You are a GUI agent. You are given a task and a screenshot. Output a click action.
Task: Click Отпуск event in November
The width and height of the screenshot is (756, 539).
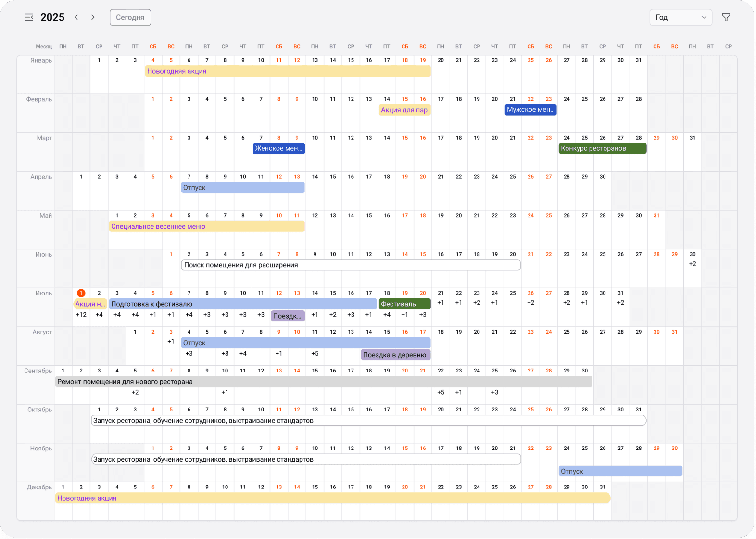coord(620,471)
